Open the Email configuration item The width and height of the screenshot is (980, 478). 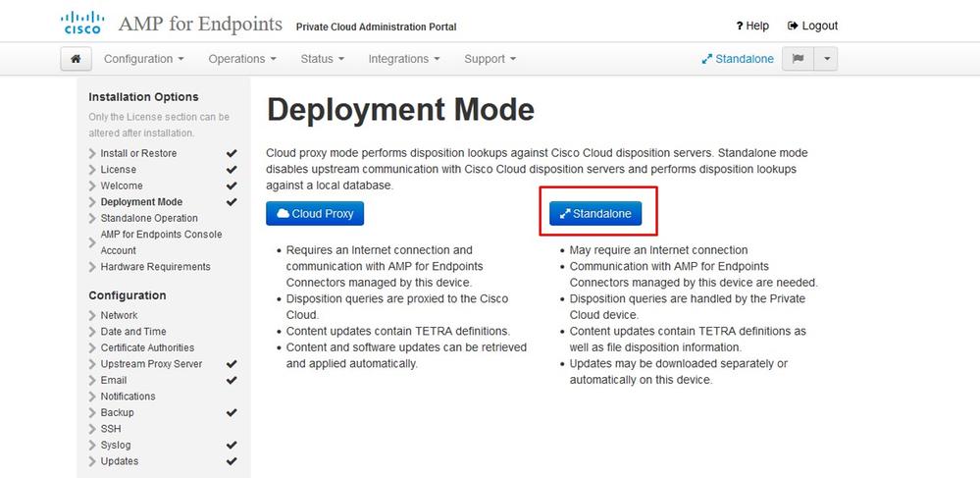[x=113, y=381]
